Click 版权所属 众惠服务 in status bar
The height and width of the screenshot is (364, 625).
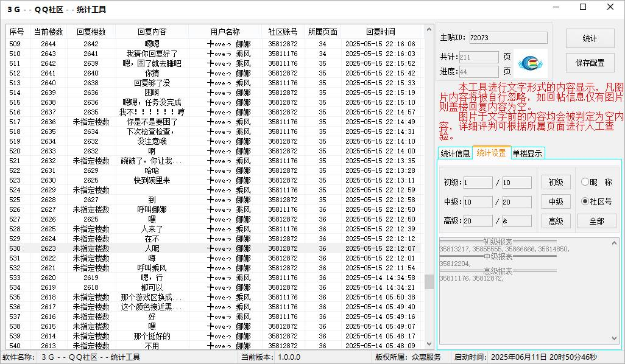(408, 357)
